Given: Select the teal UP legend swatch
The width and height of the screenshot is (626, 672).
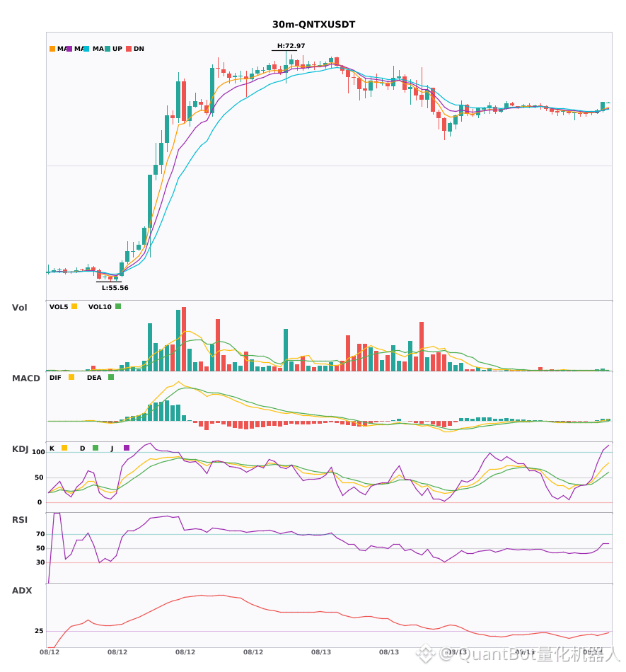Looking at the screenshot, I should pos(108,49).
